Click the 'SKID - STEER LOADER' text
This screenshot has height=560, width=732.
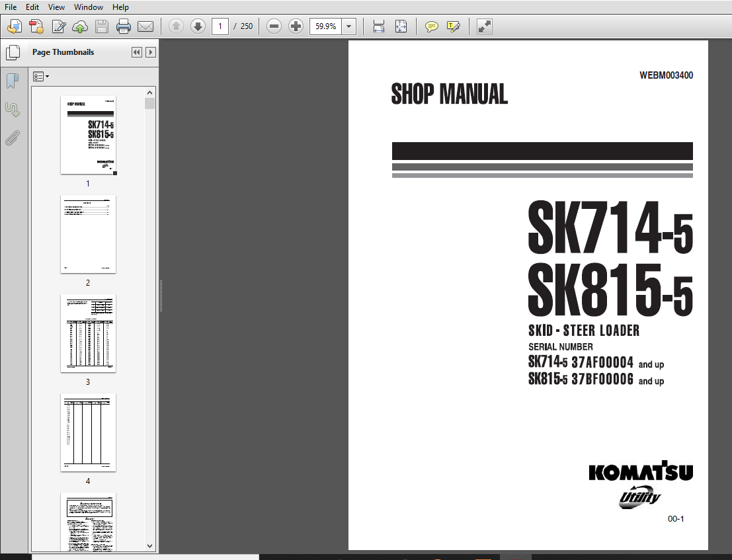coord(583,331)
